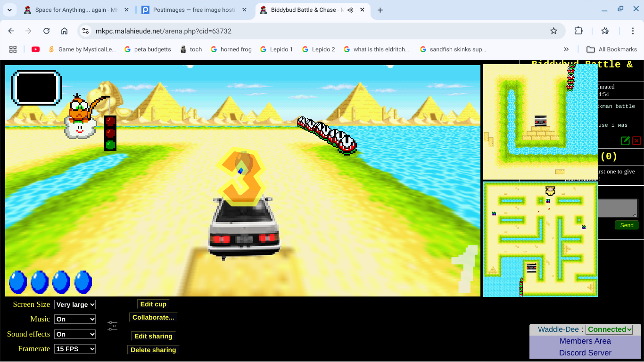This screenshot has height=362, width=644.
Task: Focus the address bar URL
Action: pyautogui.click(x=164, y=31)
